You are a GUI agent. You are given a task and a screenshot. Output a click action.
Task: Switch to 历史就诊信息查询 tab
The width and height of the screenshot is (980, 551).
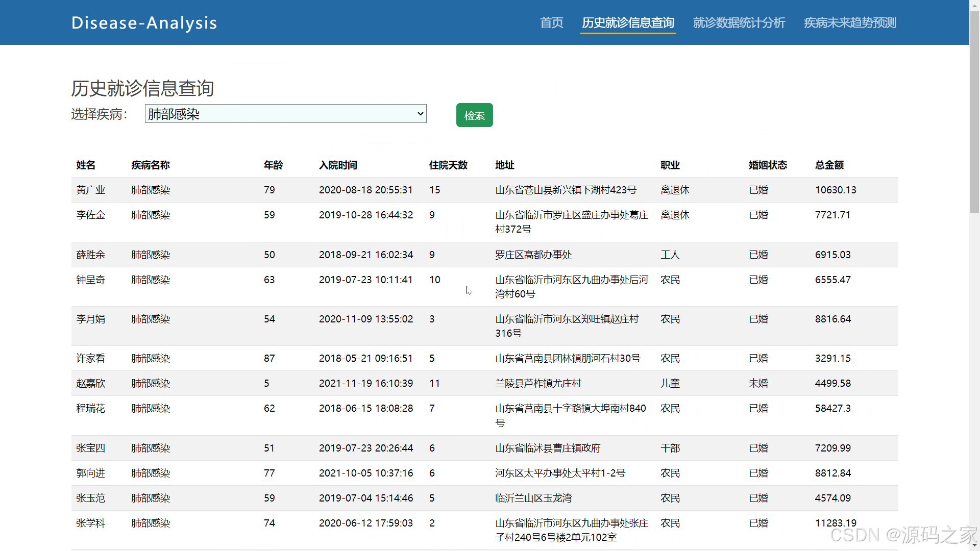628,22
